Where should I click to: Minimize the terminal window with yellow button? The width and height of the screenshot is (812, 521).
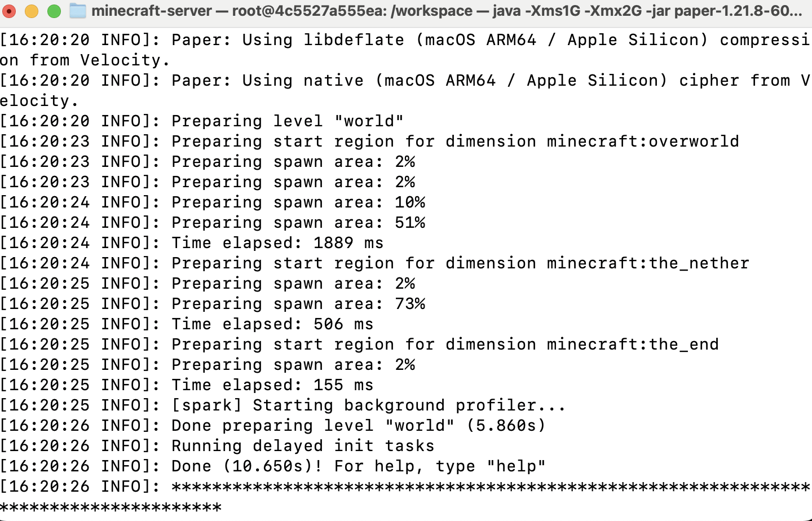pyautogui.click(x=32, y=11)
